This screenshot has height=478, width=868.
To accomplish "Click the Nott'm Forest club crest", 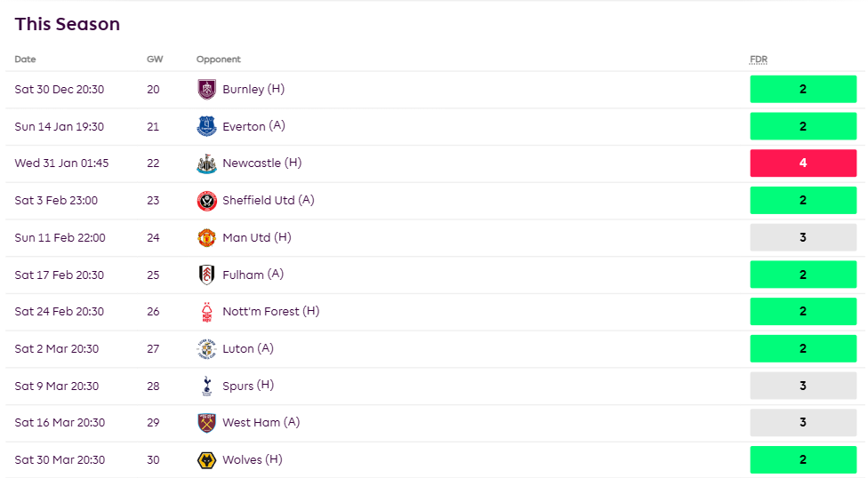I will click(206, 312).
